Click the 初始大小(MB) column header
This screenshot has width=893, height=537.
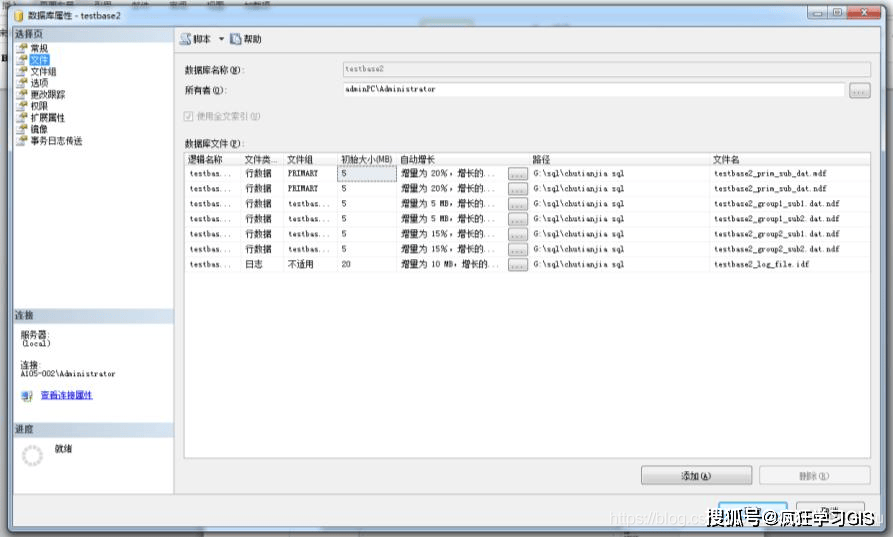click(367, 159)
